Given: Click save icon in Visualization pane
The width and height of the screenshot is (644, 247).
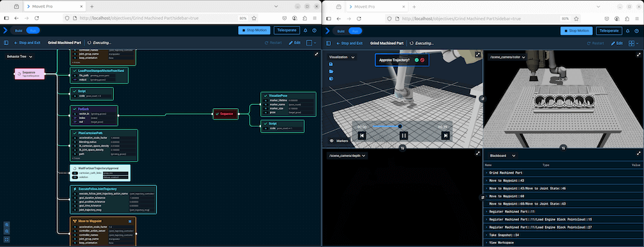Looking at the screenshot, I should pyautogui.click(x=331, y=64).
